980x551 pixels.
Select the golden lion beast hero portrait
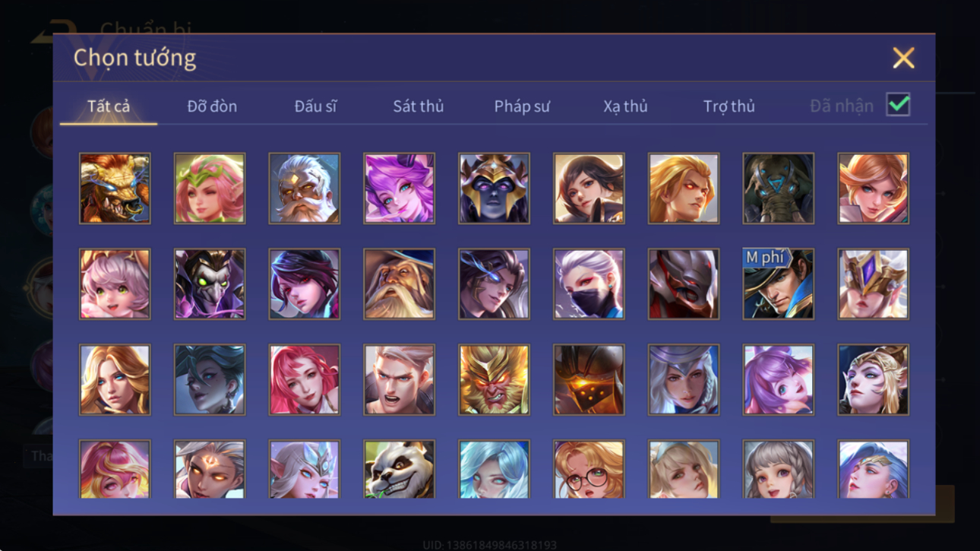(115, 188)
